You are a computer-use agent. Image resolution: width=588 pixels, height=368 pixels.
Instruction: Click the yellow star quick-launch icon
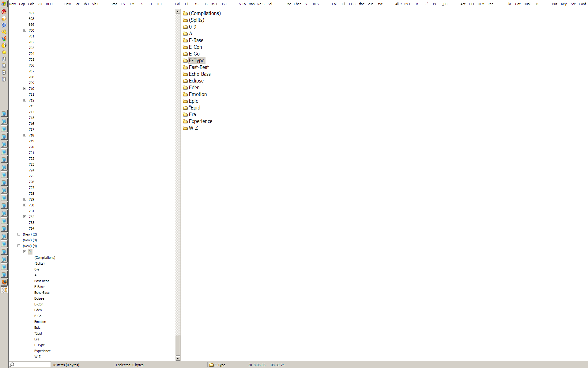pos(4,52)
